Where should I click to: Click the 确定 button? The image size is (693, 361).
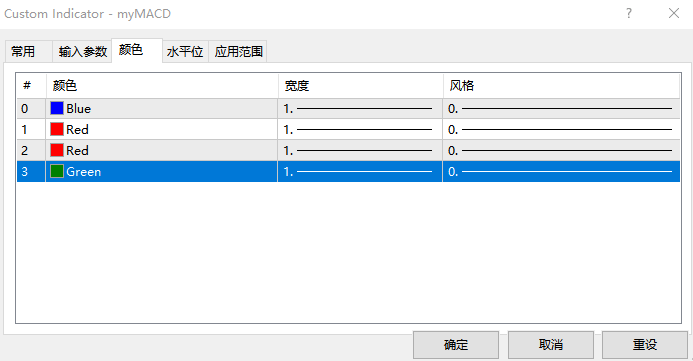[456, 345]
